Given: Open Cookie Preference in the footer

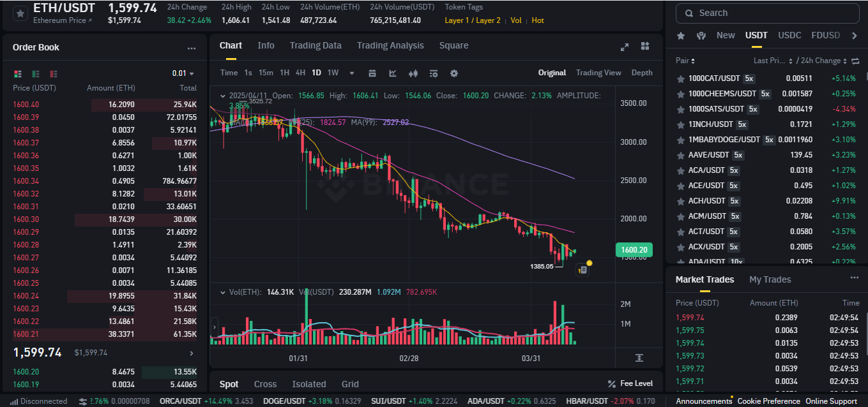Looking at the screenshot, I should coord(768,401).
